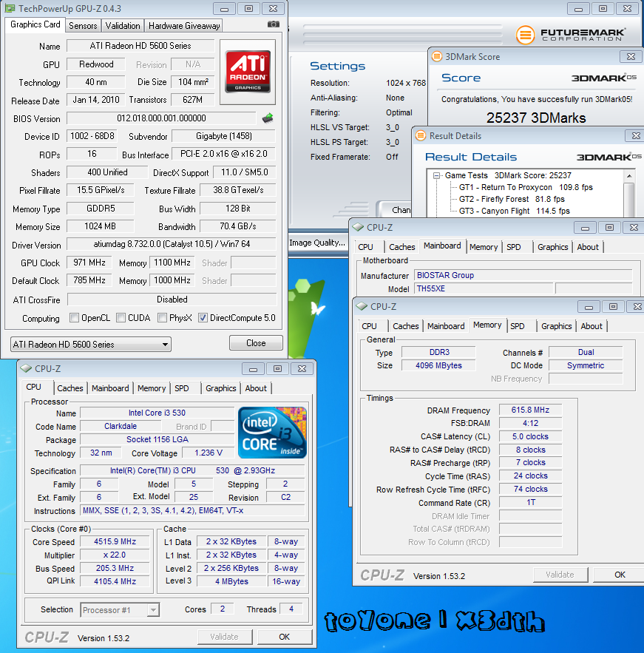Click the "25237 3DMarks" score text
This screenshot has height=653, width=644.
tap(536, 118)
